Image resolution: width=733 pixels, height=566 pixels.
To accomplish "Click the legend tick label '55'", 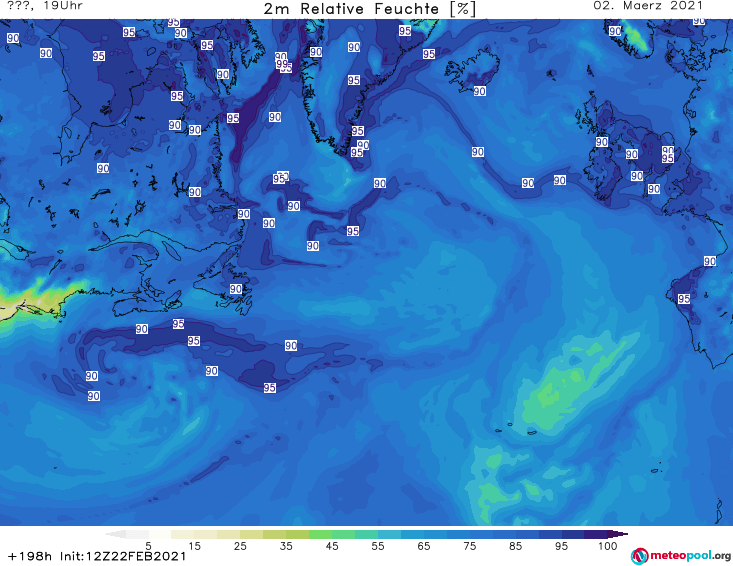I will click(x=378, y=546).
